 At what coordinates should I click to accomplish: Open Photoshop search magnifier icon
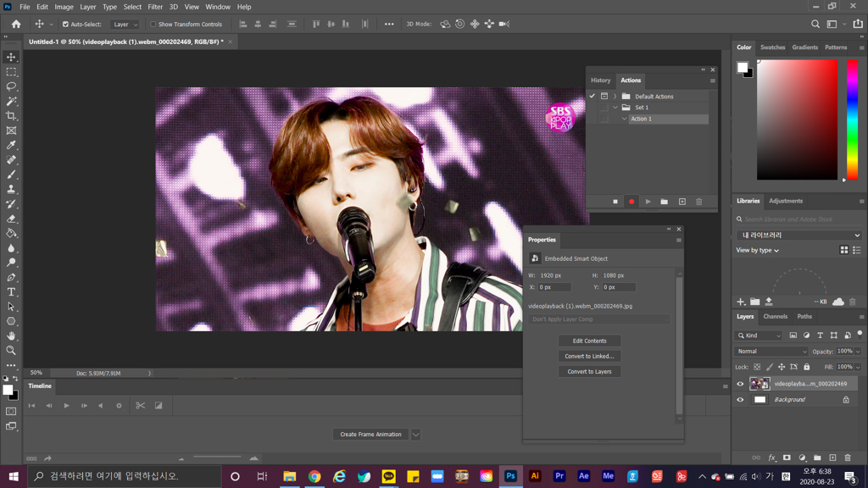coord(815,24)
